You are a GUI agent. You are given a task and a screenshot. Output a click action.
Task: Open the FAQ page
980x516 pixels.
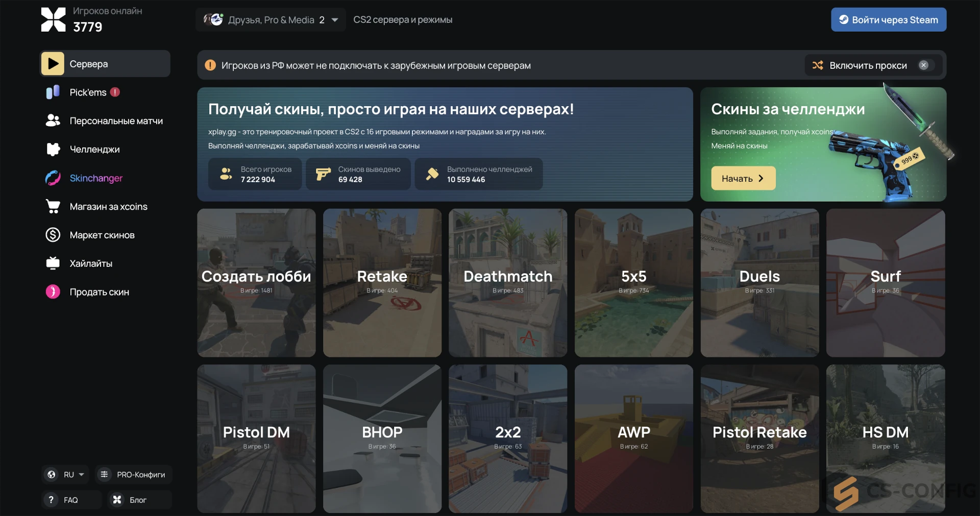[71, 500]
